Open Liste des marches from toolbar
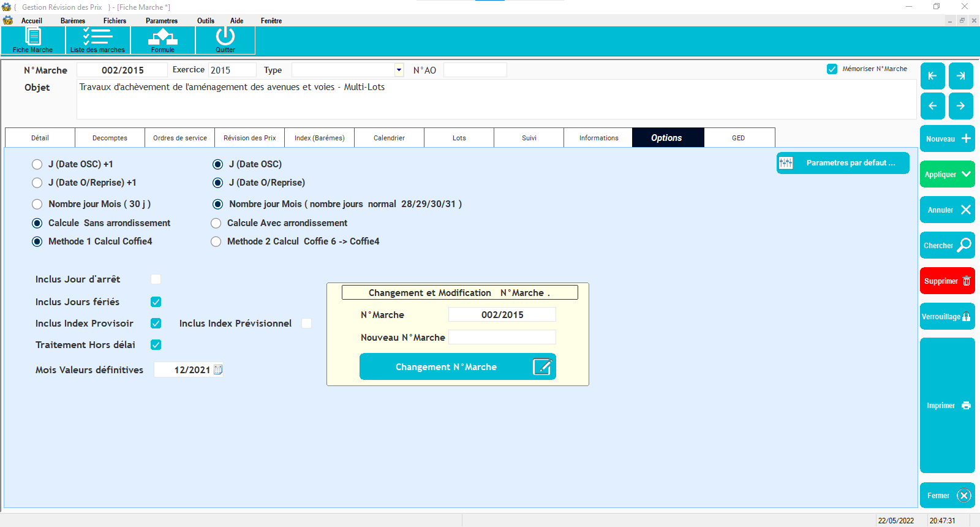 coord(97,40)
